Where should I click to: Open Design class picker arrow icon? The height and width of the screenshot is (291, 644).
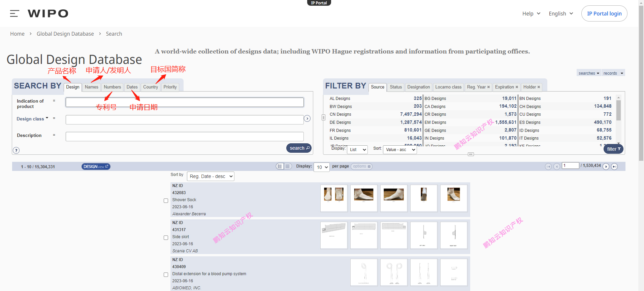307,118
